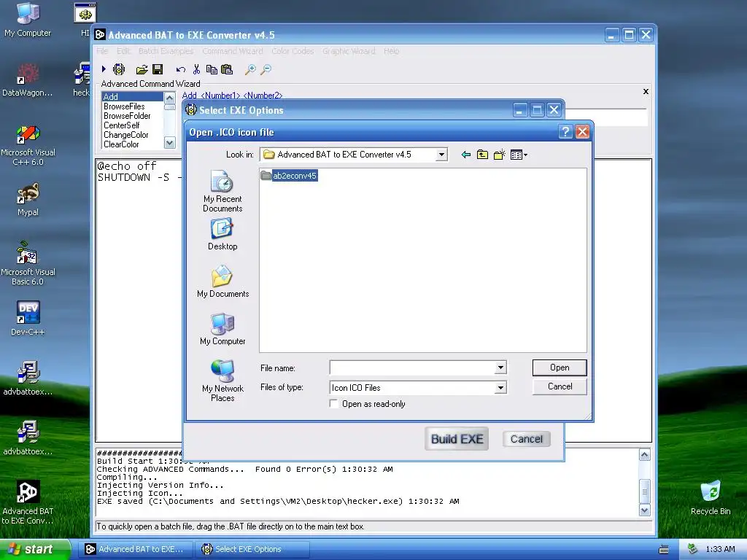Viewport: 747px width, 560px height.
Task: Click the Open button in file dialog
Action: tap(560, 367)
